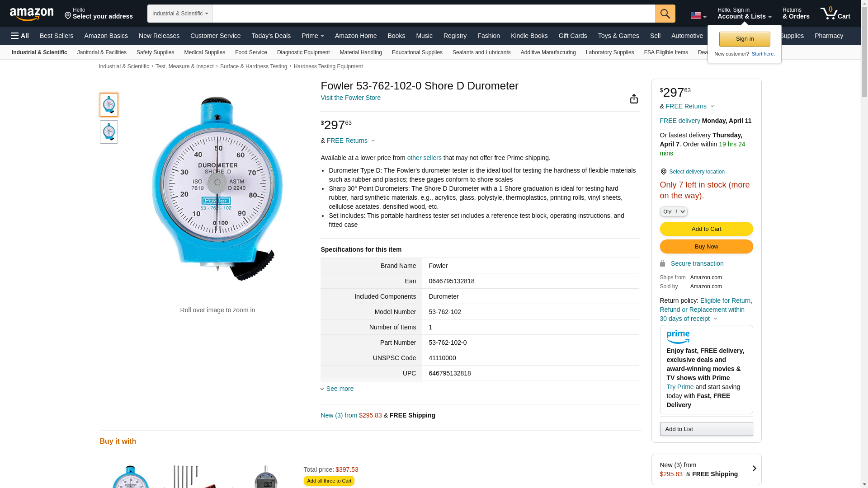The image size is (868, 488).
Task: Click the yellow Sign in button
Action: click(745, 39)
